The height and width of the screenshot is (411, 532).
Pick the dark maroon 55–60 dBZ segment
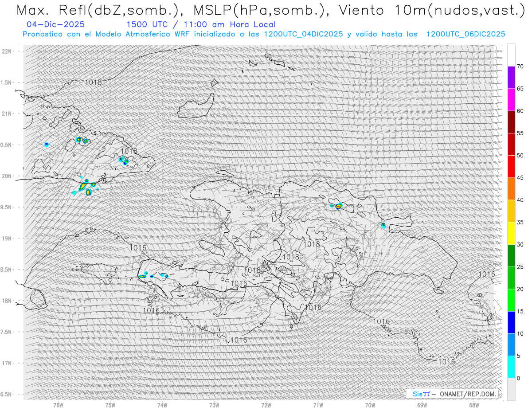pos(511,122)
